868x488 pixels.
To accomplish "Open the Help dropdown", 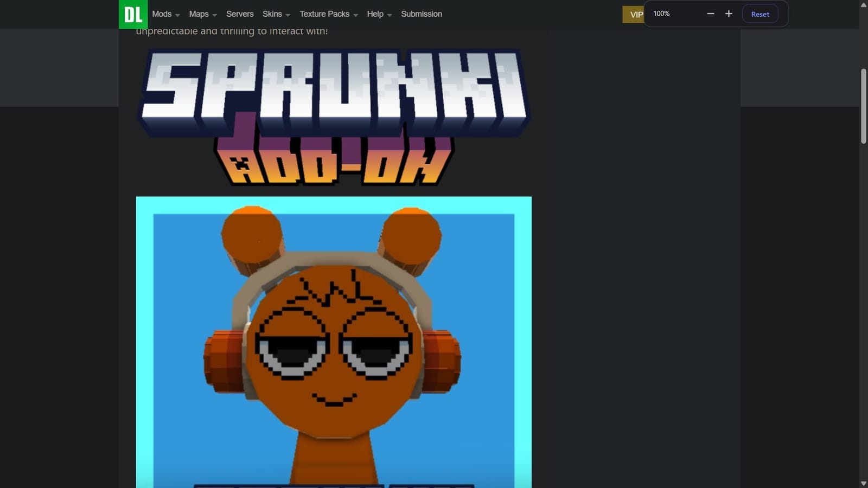I will [x=375, y=14].
